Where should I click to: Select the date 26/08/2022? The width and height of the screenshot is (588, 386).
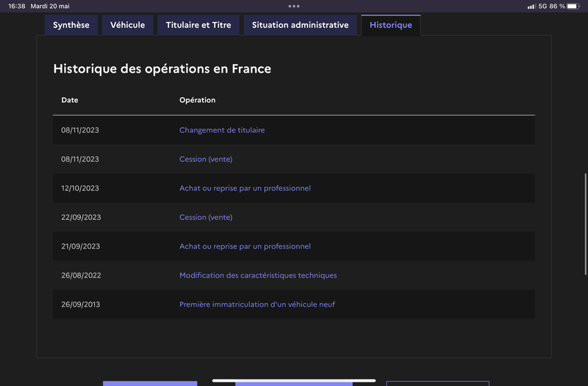click(81, 275)
